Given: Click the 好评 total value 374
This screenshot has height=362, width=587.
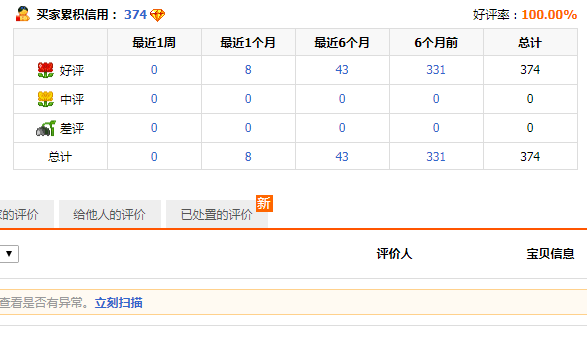Looking at the screenshot, I should coord(530,70).
